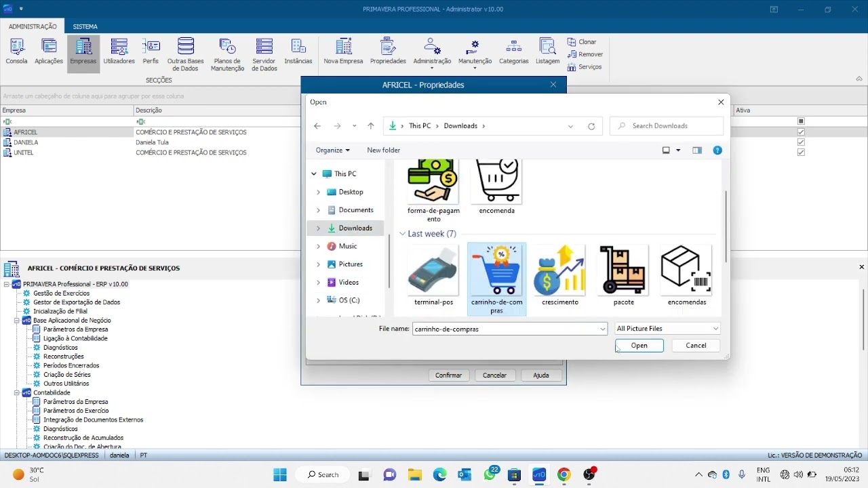Click Cancel in the Open dialog
Image resolution: width=868 pixels, height=488 pixels.
tap(696, 346)
